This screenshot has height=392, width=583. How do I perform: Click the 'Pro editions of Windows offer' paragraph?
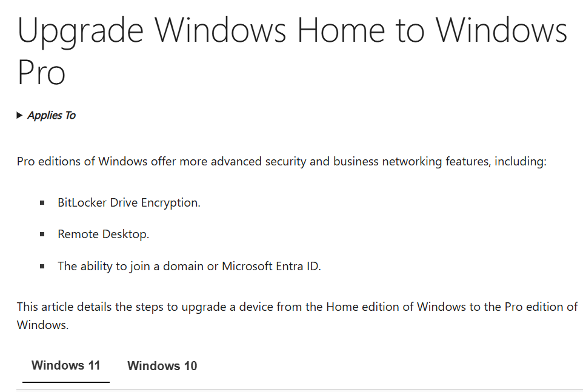point(282,162)
